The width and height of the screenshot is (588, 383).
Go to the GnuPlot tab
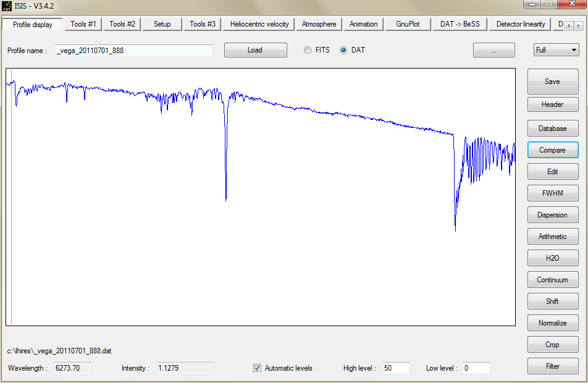[x=408, y=24]
